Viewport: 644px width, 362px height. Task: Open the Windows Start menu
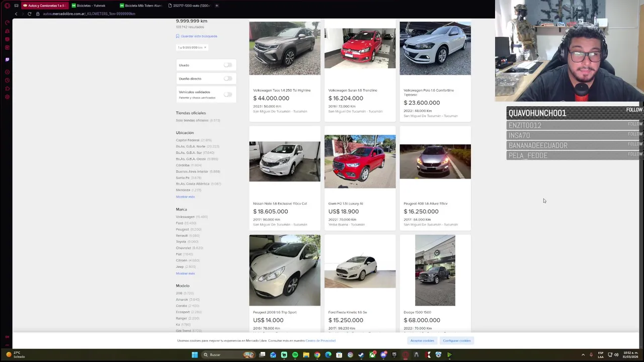(195, 355)
